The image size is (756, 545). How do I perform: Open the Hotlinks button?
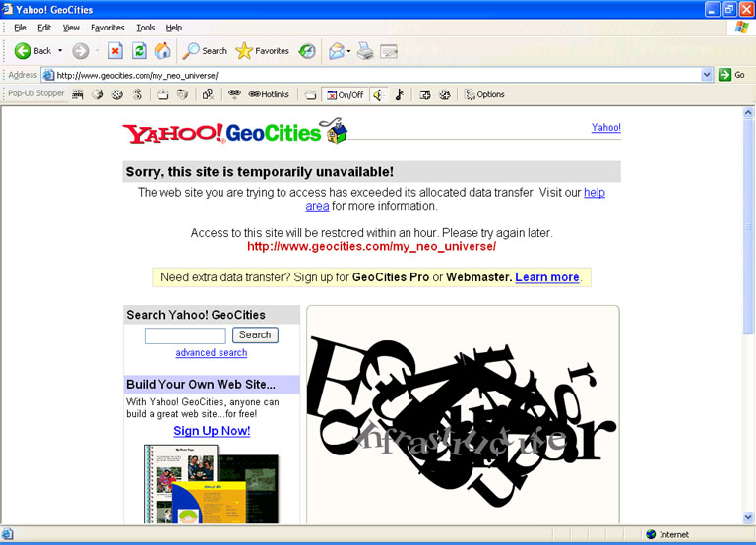pos(269,94)
